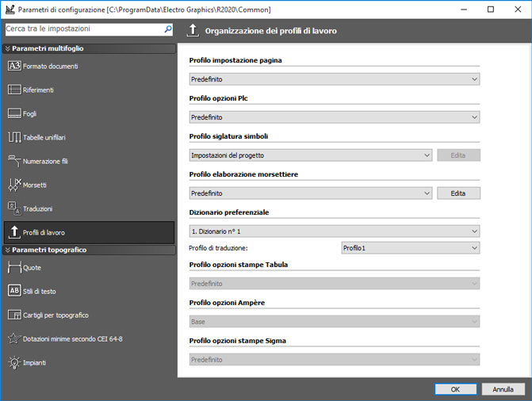Select Traduzioni label in sidebar
Viewport: 532px width, 401px height.
(x=38, y=208)
